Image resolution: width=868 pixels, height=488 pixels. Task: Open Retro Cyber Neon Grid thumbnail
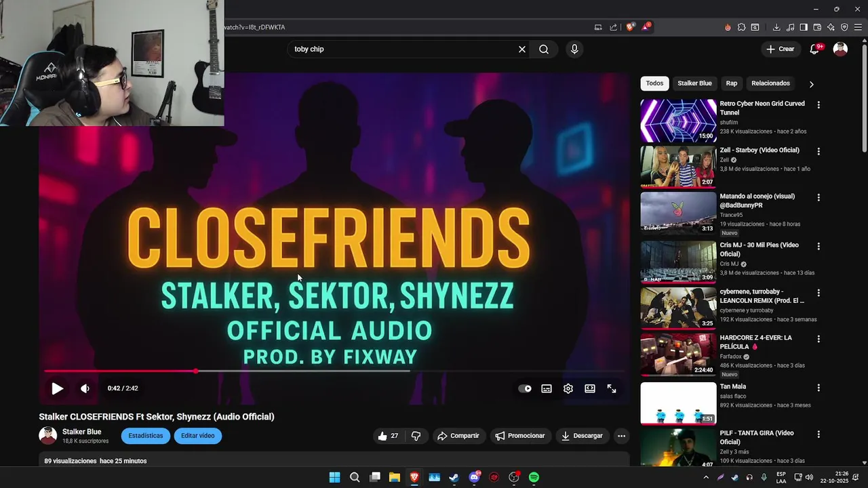coord(678,121)
